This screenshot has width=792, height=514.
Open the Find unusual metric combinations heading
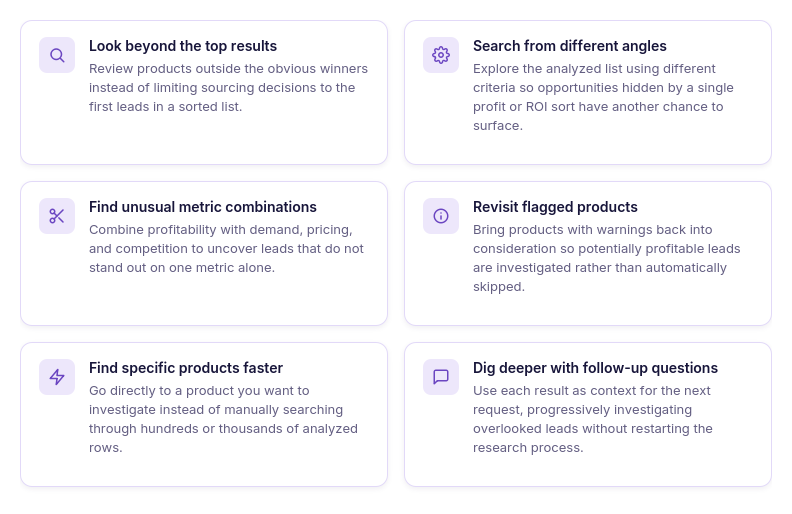coord(203,207)
